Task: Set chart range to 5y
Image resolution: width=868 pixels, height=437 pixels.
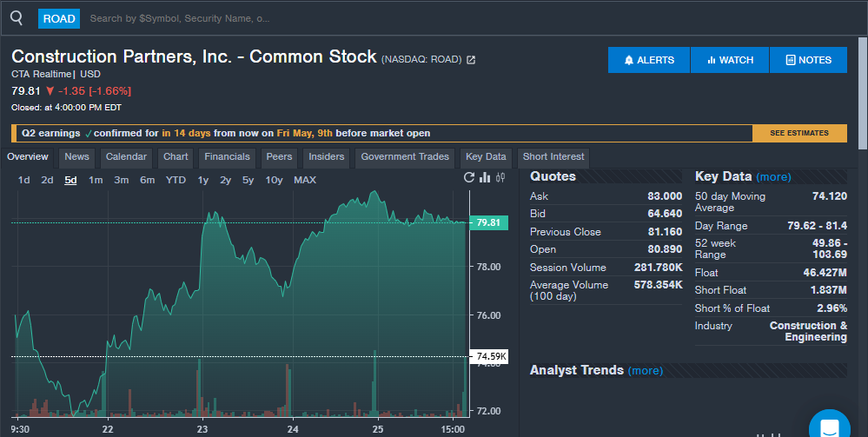Action: click(248, 180)
